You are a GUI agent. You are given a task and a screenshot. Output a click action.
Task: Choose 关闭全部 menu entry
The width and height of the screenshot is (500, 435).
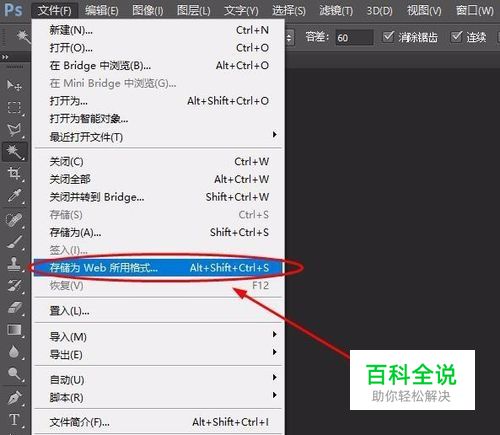pyautogui.click(x=158, y=179)
